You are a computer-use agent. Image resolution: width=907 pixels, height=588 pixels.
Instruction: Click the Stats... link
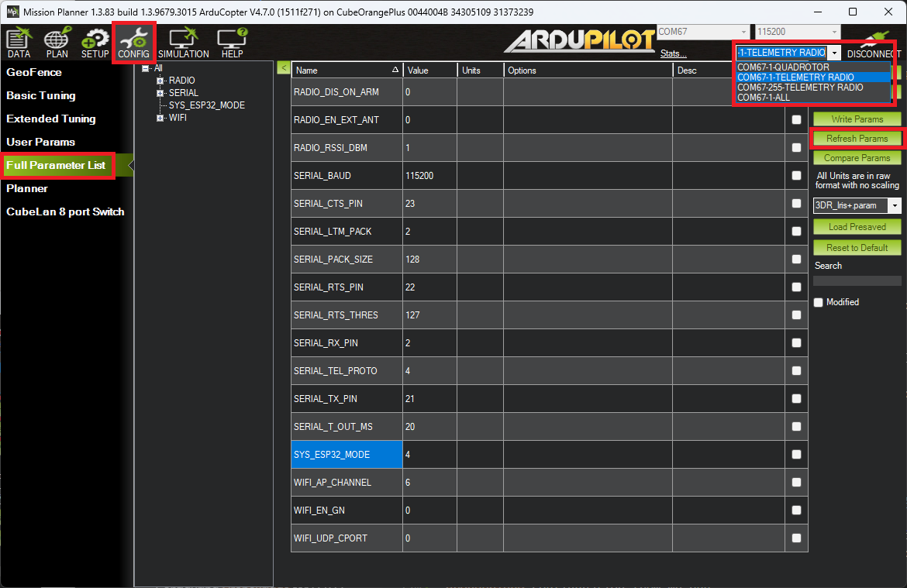(x=674, y=53)
